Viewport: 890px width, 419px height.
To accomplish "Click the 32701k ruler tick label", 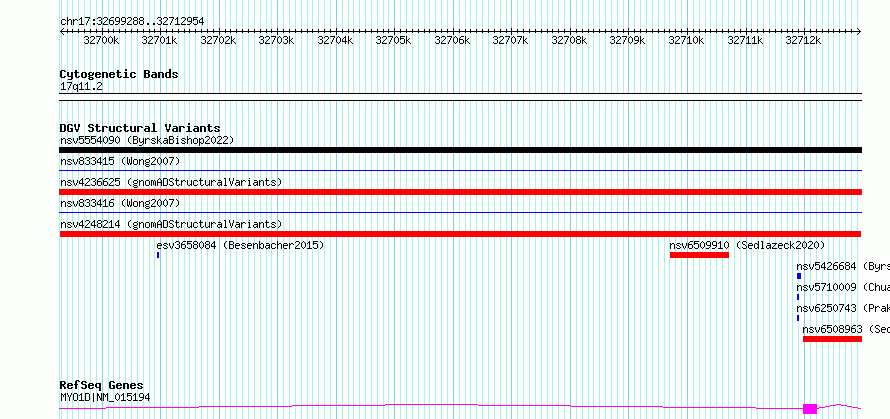I will coord(159,40).
